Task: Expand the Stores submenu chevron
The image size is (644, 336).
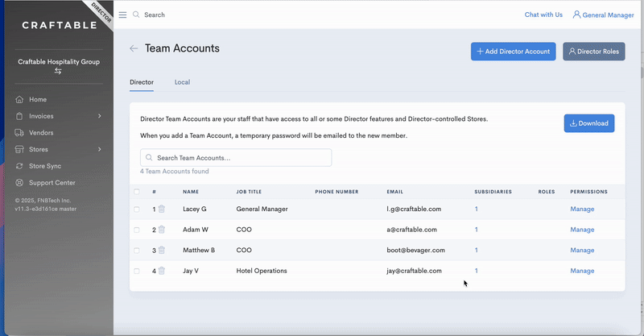Action: [99, 149]
